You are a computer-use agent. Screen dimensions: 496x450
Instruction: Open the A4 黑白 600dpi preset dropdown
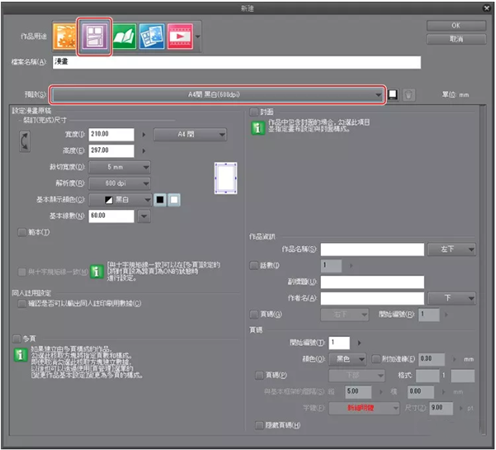pos(217,95)
